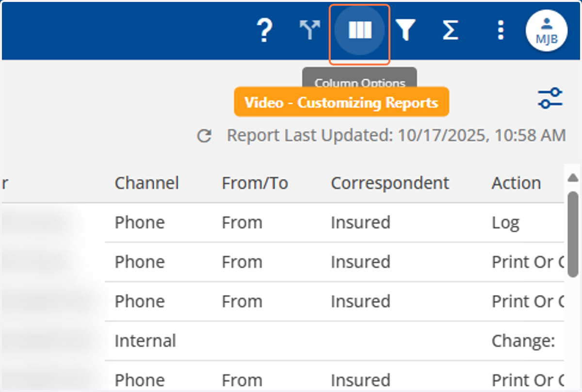
Task: Select the Internal channel cell
Action: pyautogui.click(x=145, y=341)
